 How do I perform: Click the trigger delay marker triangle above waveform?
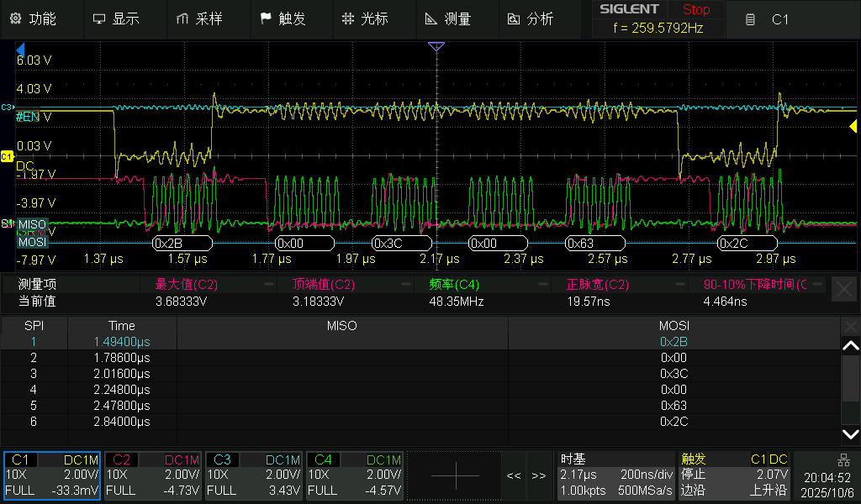click(436, 47)
